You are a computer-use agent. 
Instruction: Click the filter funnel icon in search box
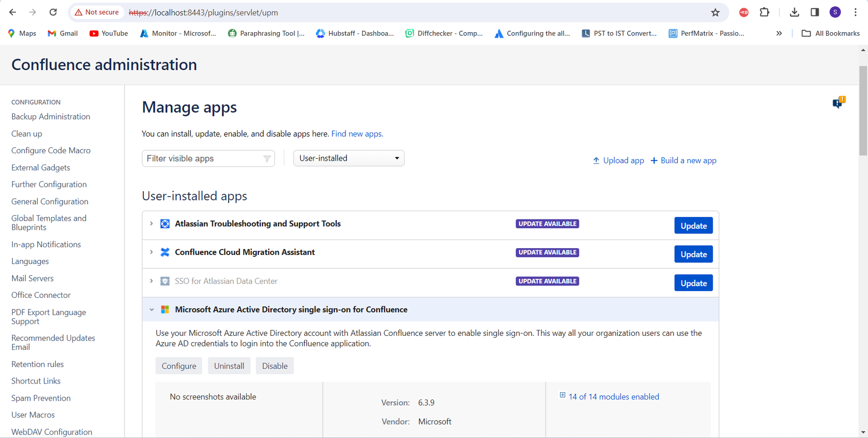pos(267,159)
